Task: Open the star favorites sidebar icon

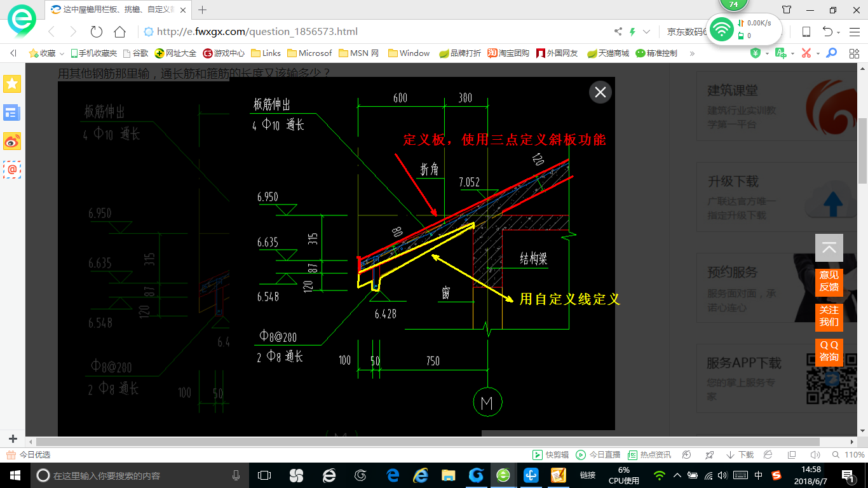Action: click(x=12, y=83)
